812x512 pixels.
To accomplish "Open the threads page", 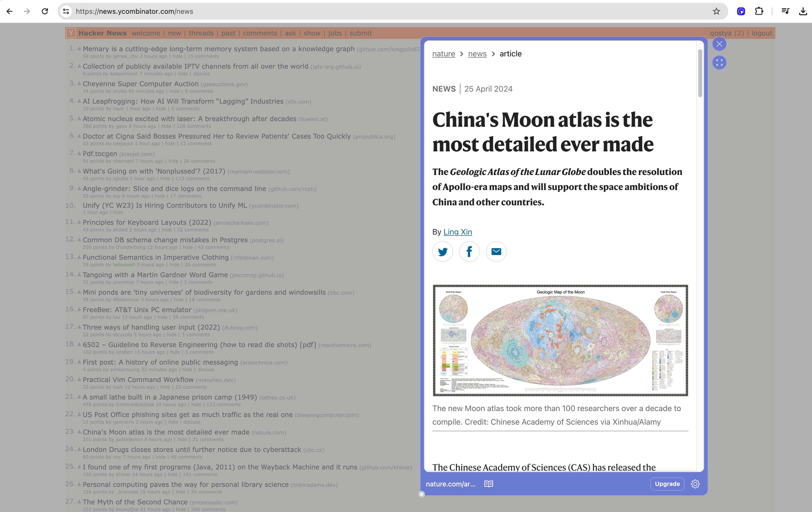I will [201, 33].
